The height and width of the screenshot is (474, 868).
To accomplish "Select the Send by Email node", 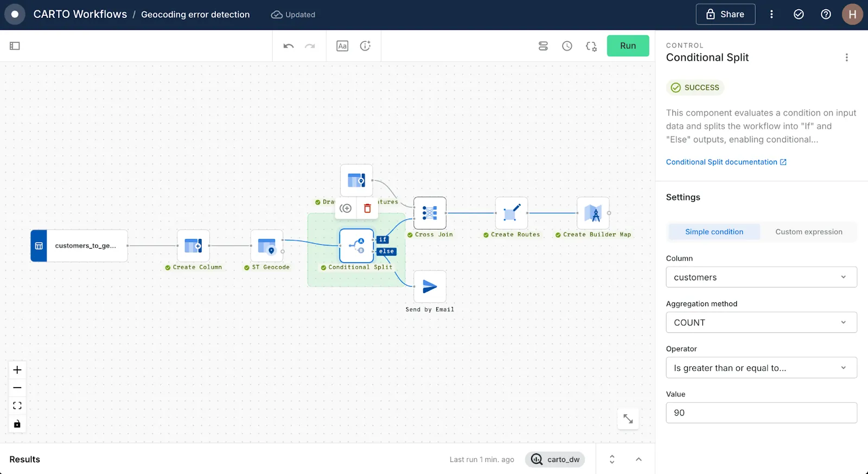I will tap(430, 287).
